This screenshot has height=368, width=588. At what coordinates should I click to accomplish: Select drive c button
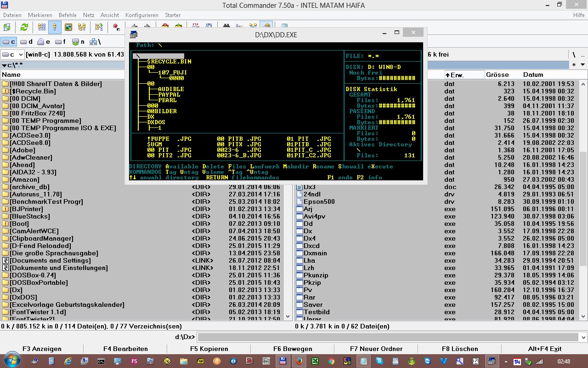pos(10,42)
